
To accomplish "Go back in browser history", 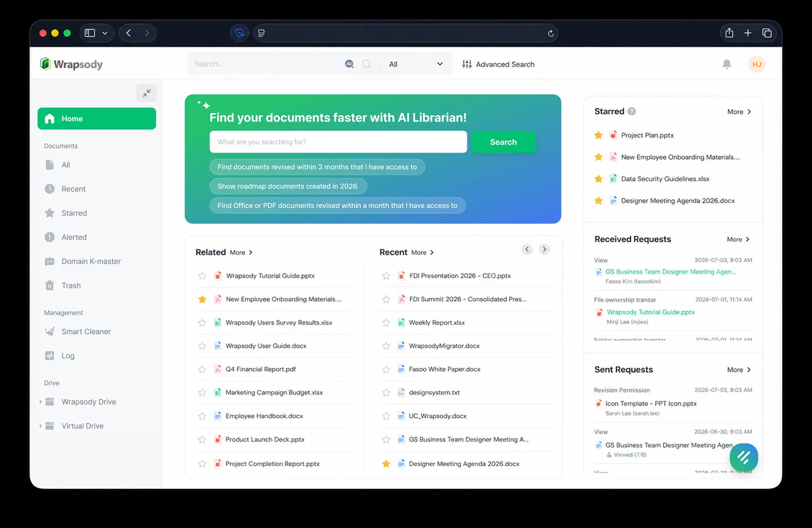I will click(128, 33).
